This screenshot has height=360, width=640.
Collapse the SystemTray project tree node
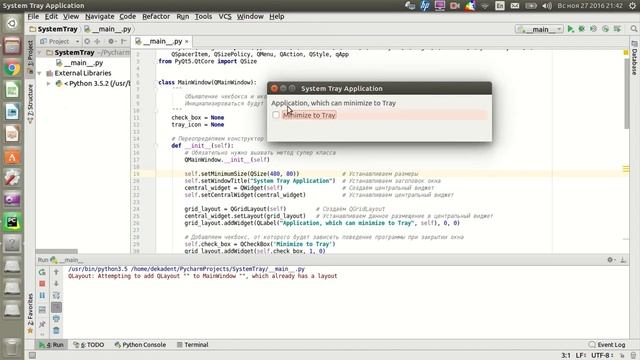[x=40, y=53]
